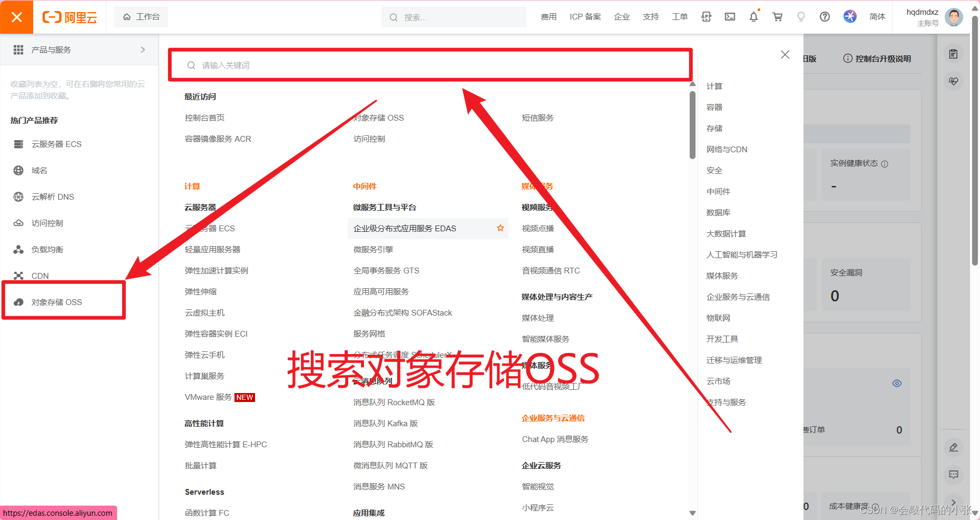
Task: Open the 支持 menu
Action: [651, 17]
